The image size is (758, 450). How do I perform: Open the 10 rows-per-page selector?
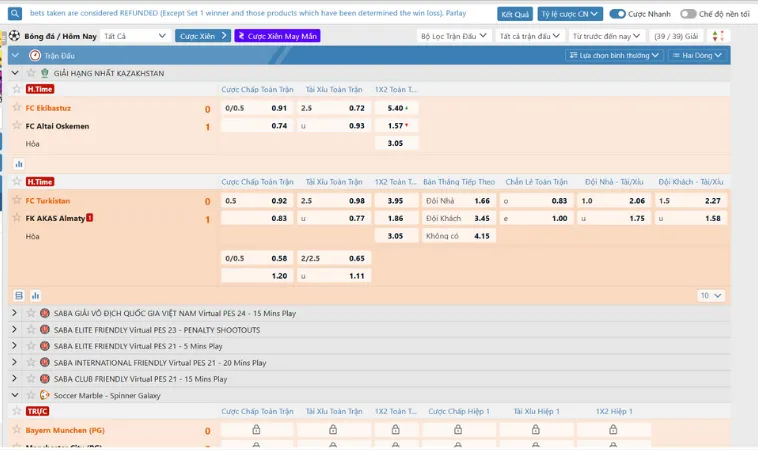coord(710,295)
